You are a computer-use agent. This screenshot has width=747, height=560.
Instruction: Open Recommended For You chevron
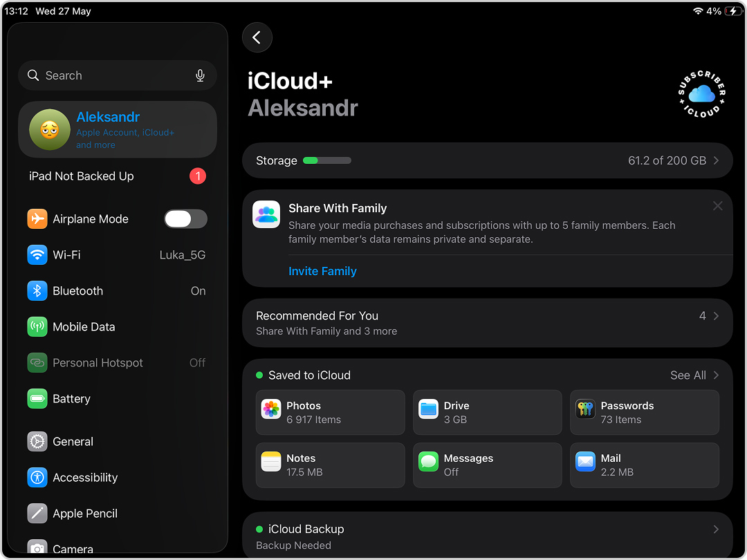pyautogui.click(x=716, y=316)
